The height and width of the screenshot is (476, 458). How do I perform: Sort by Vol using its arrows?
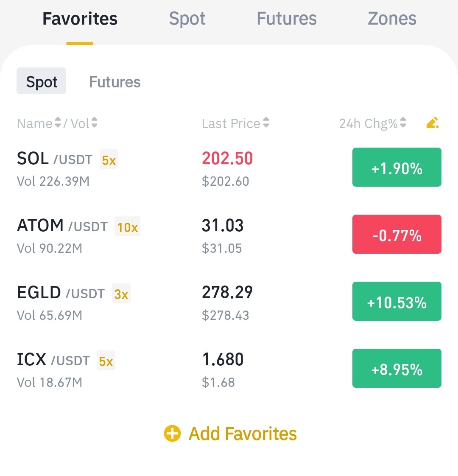coord(94,123)
